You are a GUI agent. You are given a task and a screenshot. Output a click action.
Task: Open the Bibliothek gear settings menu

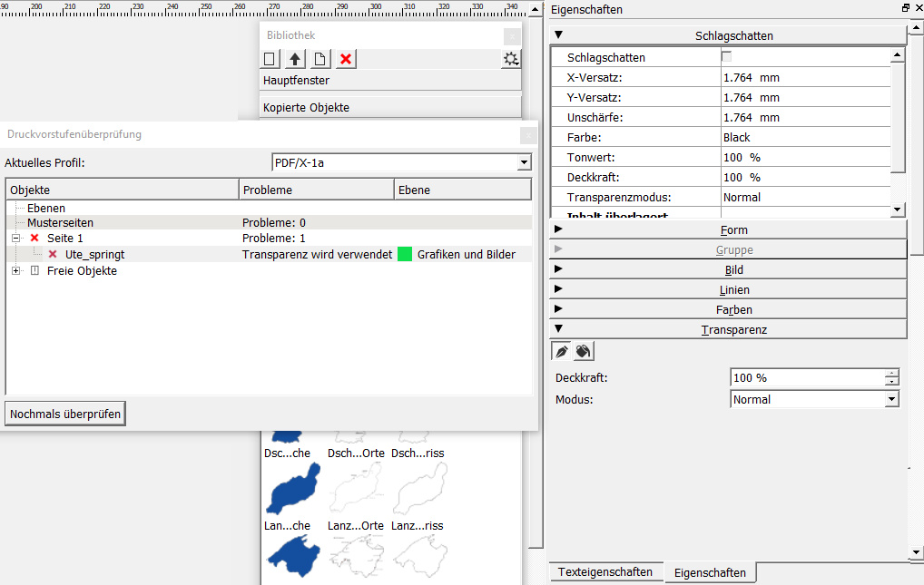(512, 59)
